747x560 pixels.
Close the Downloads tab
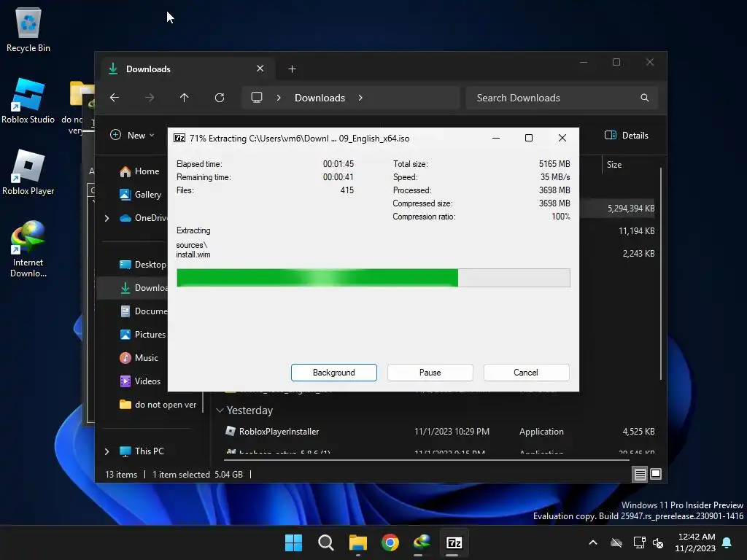click(260, 69)
